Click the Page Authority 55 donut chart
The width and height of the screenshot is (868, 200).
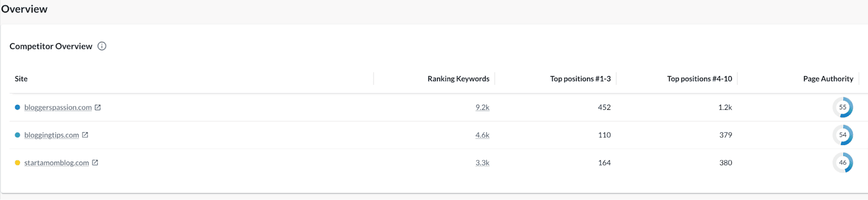[x=843, y=108]
